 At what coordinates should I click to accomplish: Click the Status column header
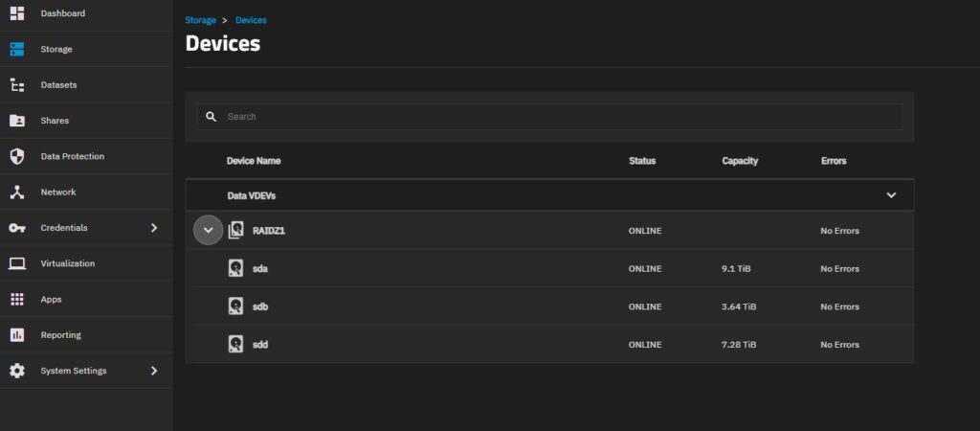(x=642, y=161)
